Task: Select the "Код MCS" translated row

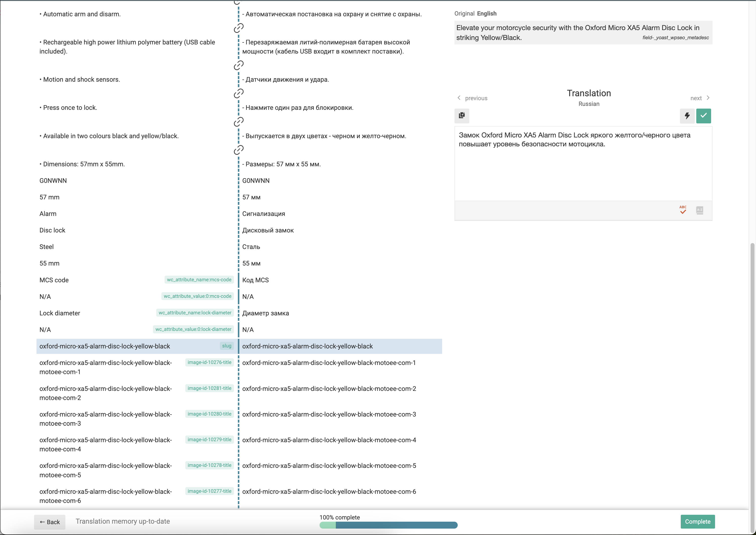Action: point(255,280)
